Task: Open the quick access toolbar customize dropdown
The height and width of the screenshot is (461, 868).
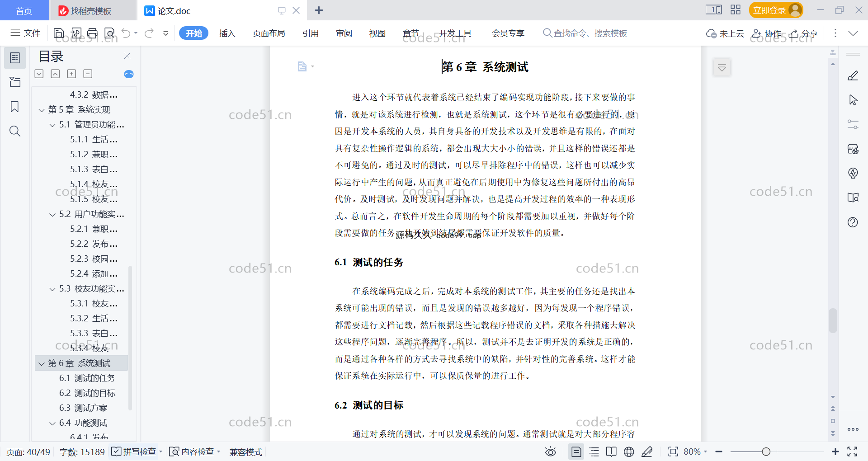Action: point(166,33)
